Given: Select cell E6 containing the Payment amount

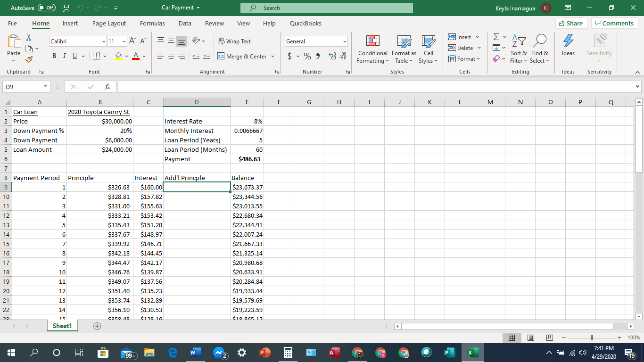Looking at the screenshot, I should [247, 159].
